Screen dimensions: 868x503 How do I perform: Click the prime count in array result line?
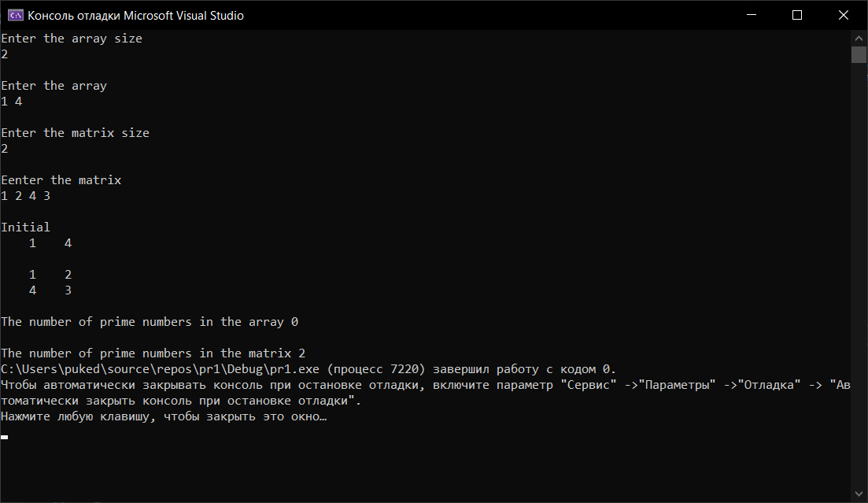point(150,322)
